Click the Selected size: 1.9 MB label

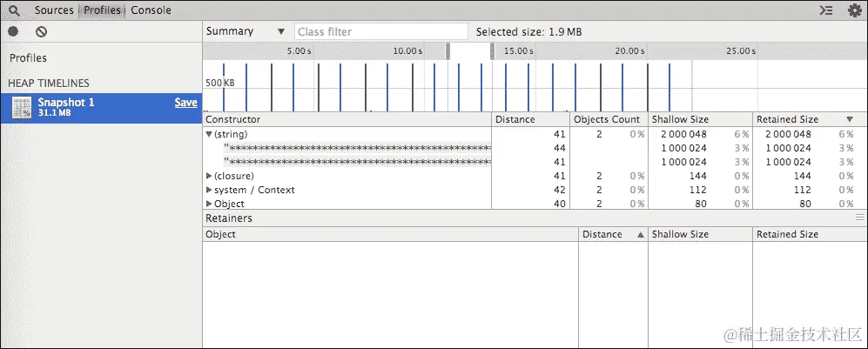tap(529, 32)
